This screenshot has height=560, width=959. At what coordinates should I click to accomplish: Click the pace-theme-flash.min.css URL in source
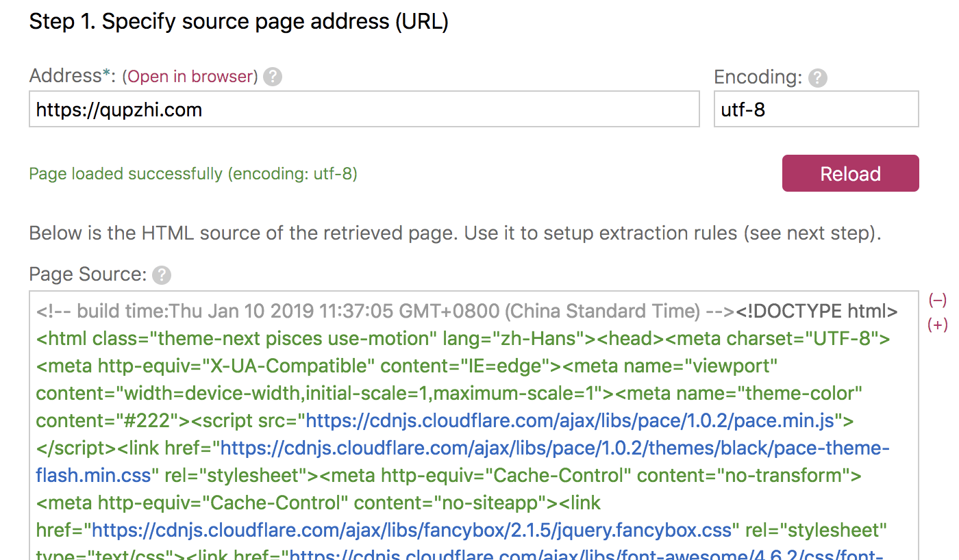[555, 448]
